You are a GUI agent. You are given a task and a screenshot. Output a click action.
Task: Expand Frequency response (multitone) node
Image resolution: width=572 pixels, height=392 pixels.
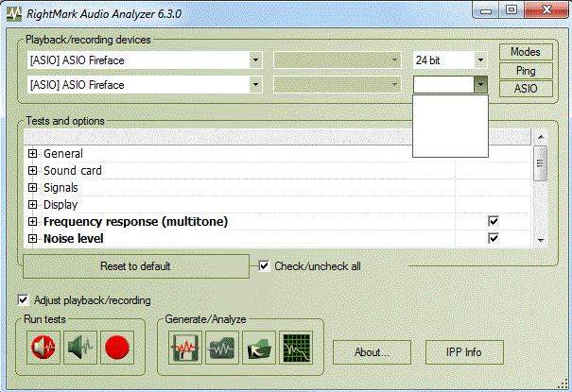(x=32, y=221)
